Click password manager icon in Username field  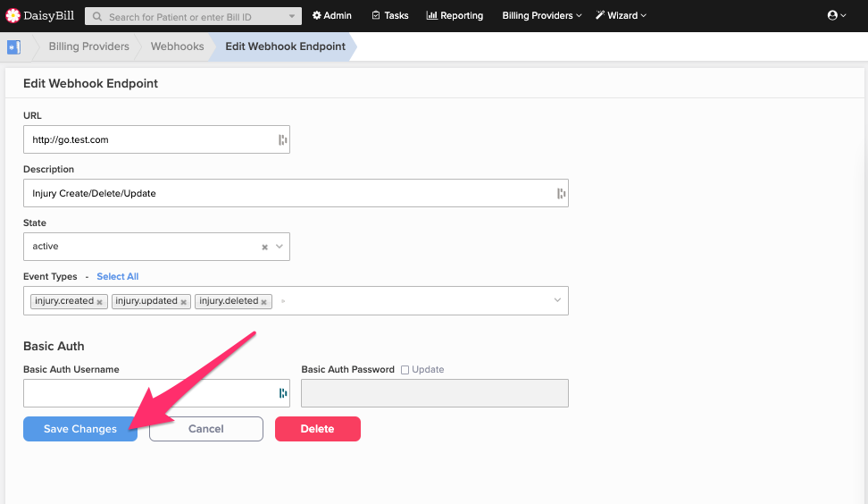coord(283,393)
